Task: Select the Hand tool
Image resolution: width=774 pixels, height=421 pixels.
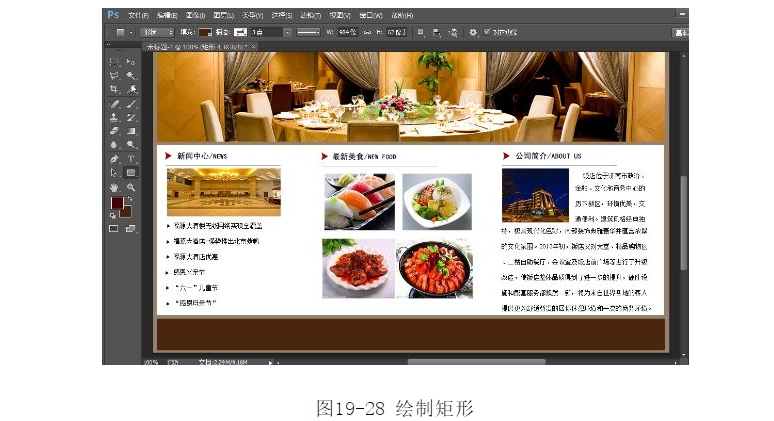Action: tap(114, 186)
